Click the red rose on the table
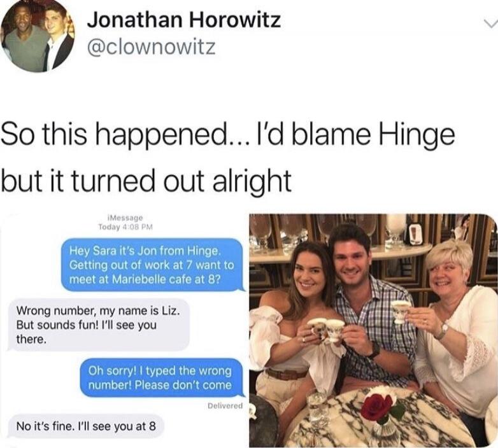 coord(378,406)
